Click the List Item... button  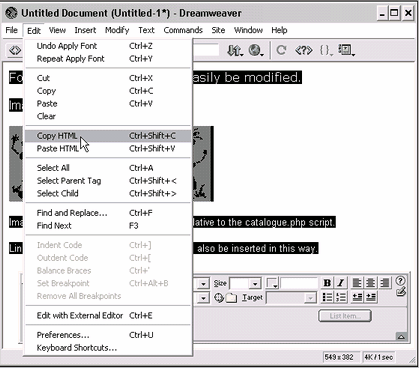[x=345, y=316]
